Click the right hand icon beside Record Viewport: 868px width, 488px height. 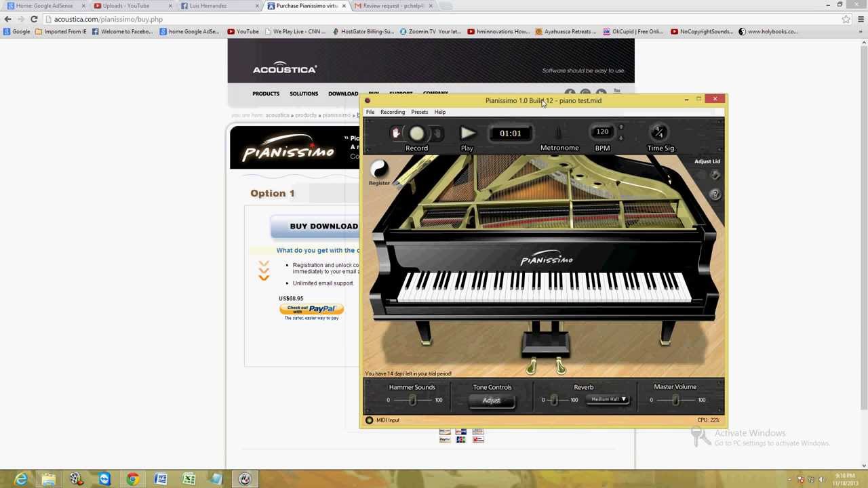pyautogui.click(x=437, y=134)
